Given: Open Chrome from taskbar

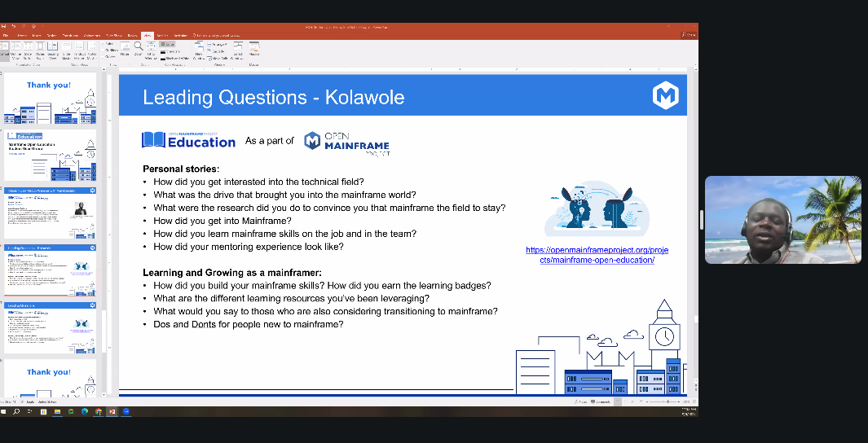Looking at the screenshot, I should pyautogui.click(x=99, y=411).
